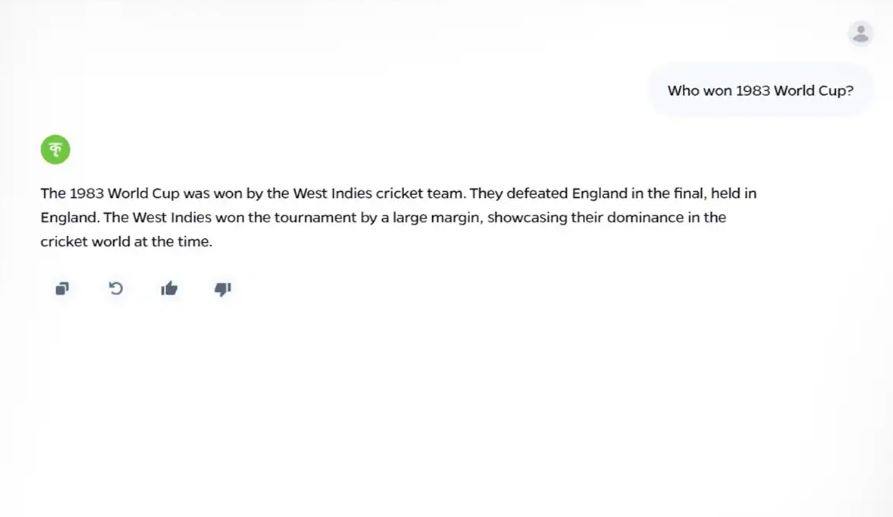
Task: Click "West Indies cricket team" in the first line
Action: point(378,193)
